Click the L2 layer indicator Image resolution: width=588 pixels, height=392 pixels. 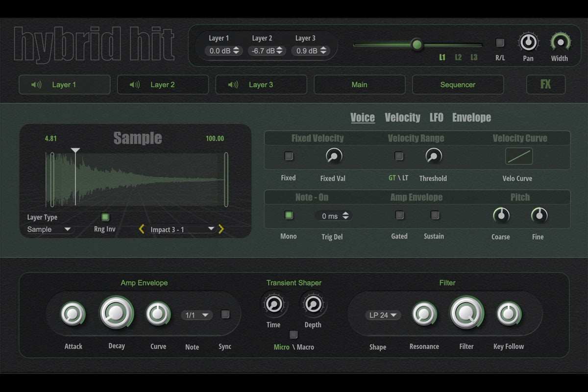(x=458, y=57)
